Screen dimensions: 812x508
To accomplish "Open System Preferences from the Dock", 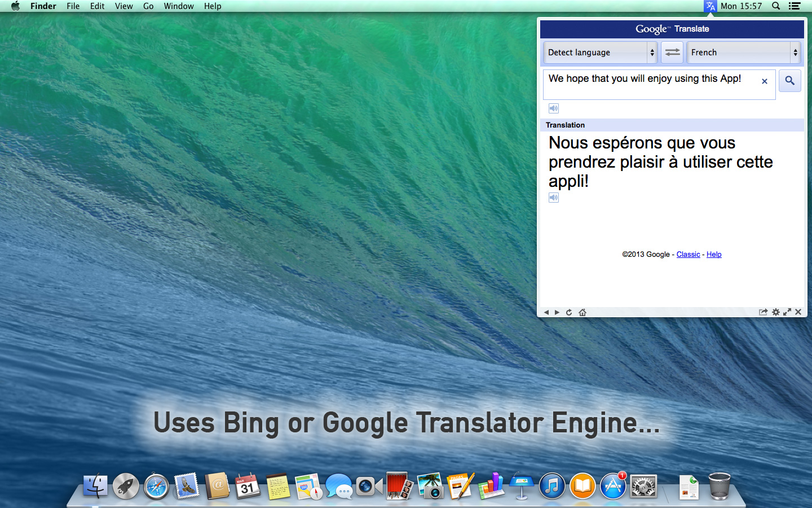I will pos(643,486).
